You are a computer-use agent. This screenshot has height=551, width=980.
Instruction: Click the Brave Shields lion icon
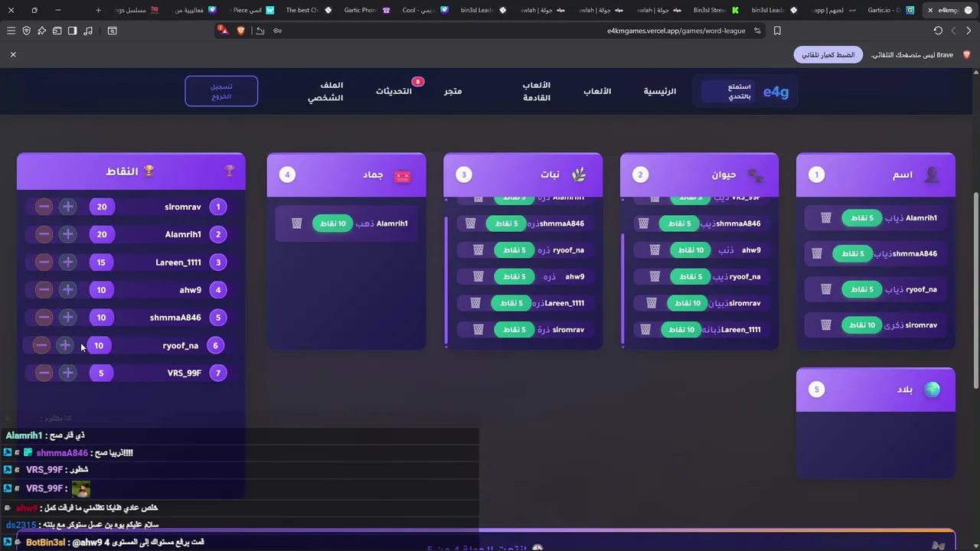click(241, 31)
